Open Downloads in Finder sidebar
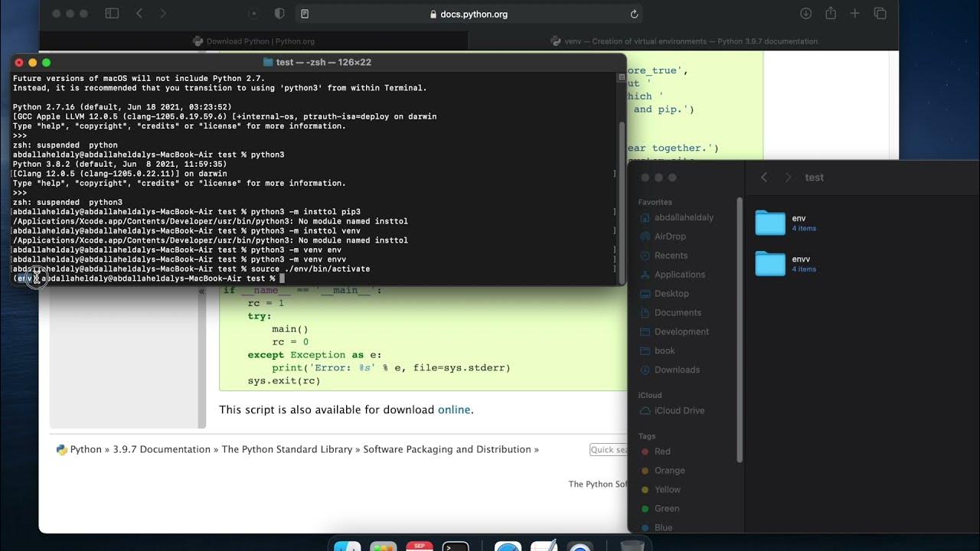 (677, 370)
